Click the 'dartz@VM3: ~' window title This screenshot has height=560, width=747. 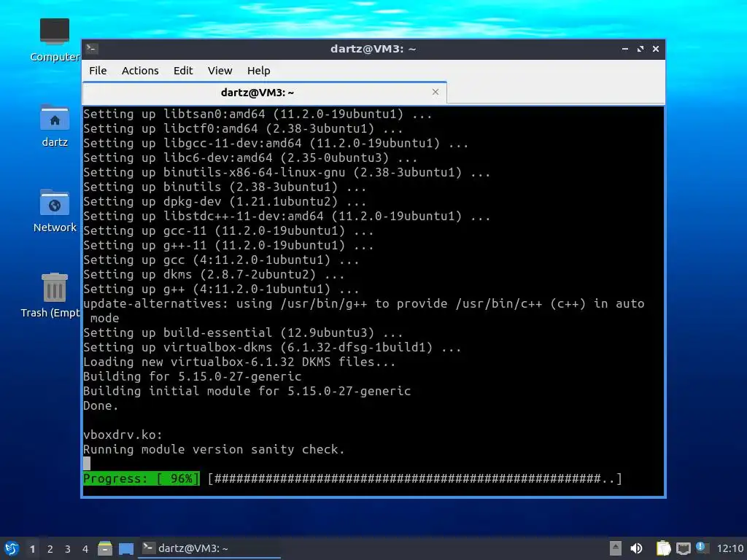(373, 49)
